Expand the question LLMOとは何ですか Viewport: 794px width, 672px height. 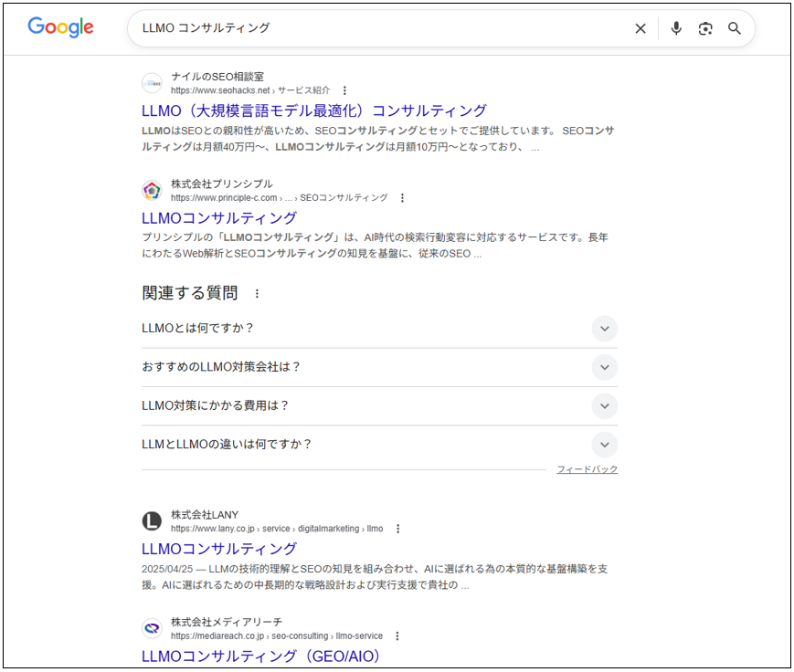pyautogui.click(x=604, y=329)
